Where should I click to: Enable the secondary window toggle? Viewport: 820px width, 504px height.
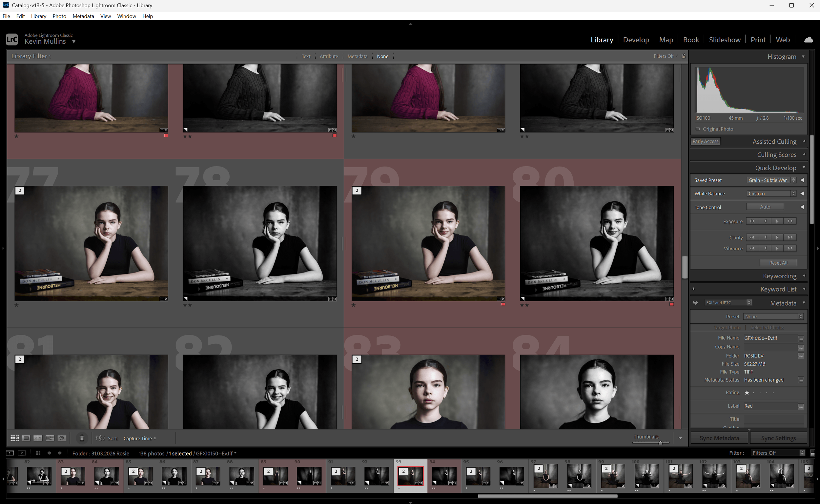click(x=22, y=453)
